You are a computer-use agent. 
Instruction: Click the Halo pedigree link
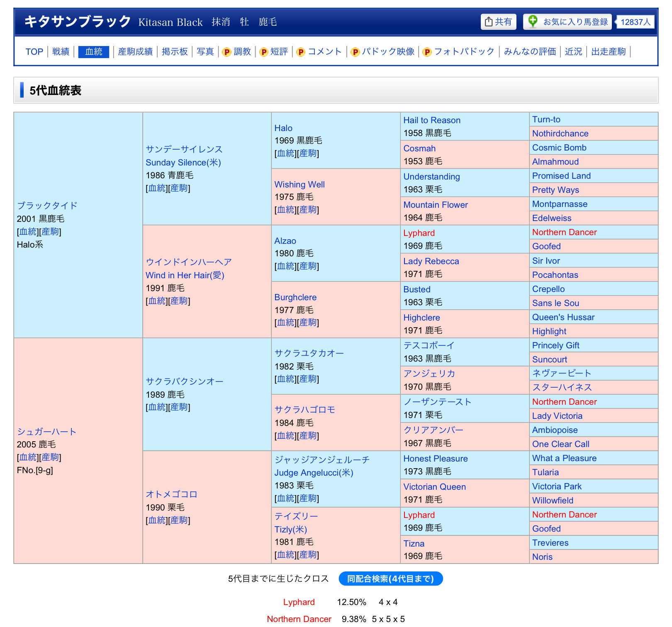coord(283,128)
